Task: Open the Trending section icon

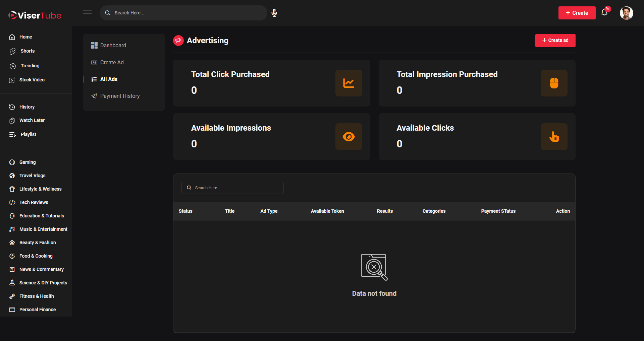Action: pos(12,66)
